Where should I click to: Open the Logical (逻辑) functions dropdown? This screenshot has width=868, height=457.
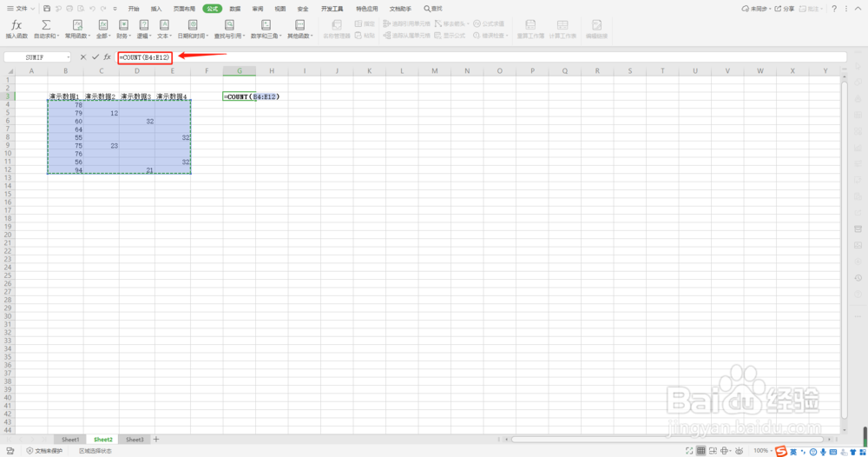(144, 29)
